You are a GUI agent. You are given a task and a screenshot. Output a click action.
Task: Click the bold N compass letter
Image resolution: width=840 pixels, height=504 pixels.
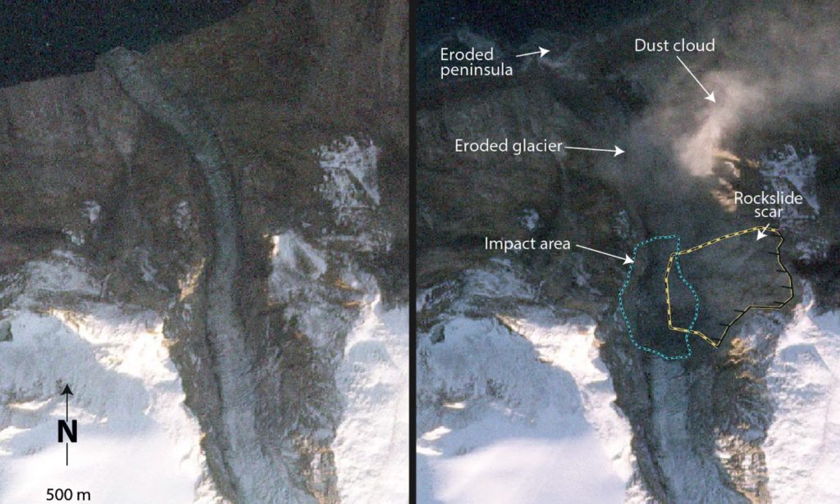point(67,432)
